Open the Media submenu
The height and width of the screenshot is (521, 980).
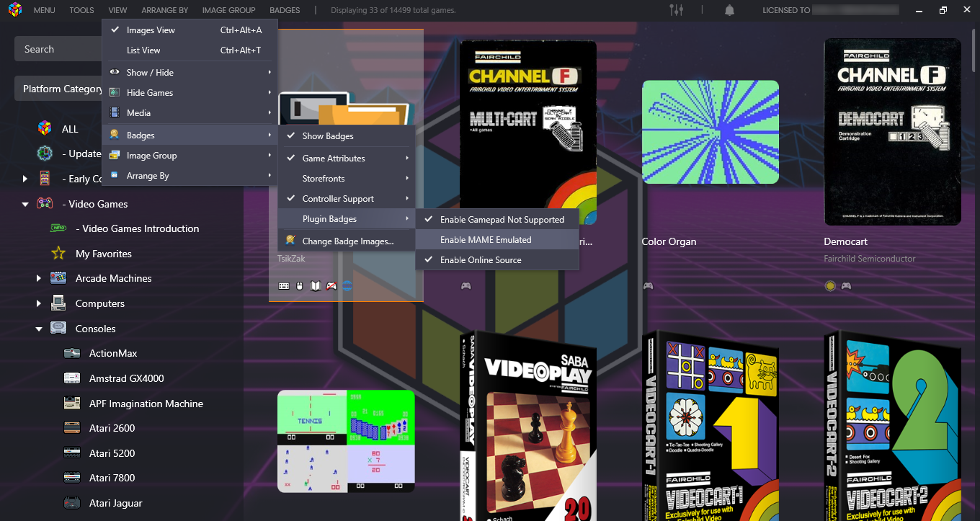point(190,113)
